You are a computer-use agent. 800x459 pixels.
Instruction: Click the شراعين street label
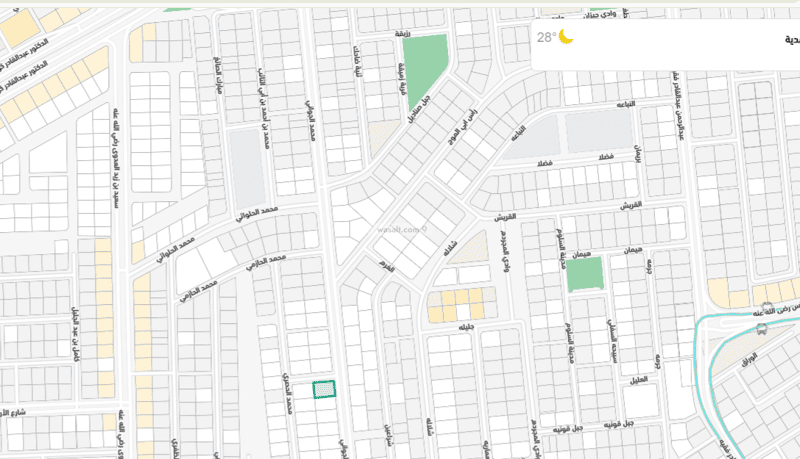(389, 435)
